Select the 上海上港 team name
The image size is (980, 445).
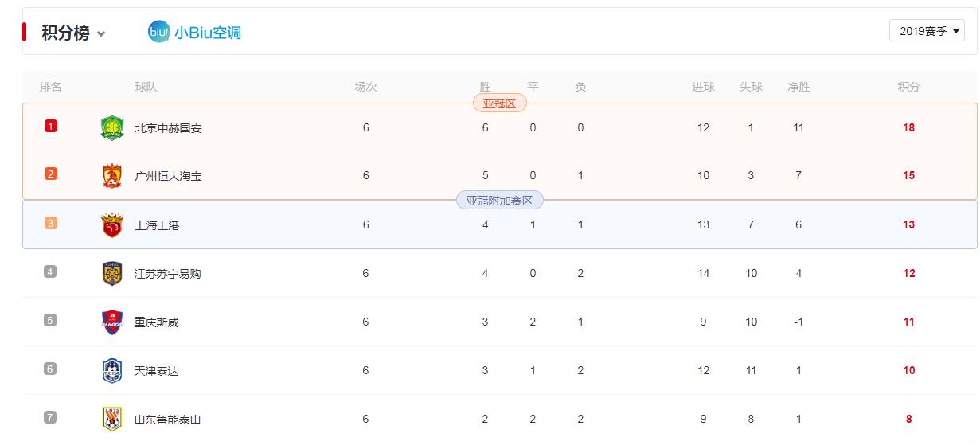[157, 225]
